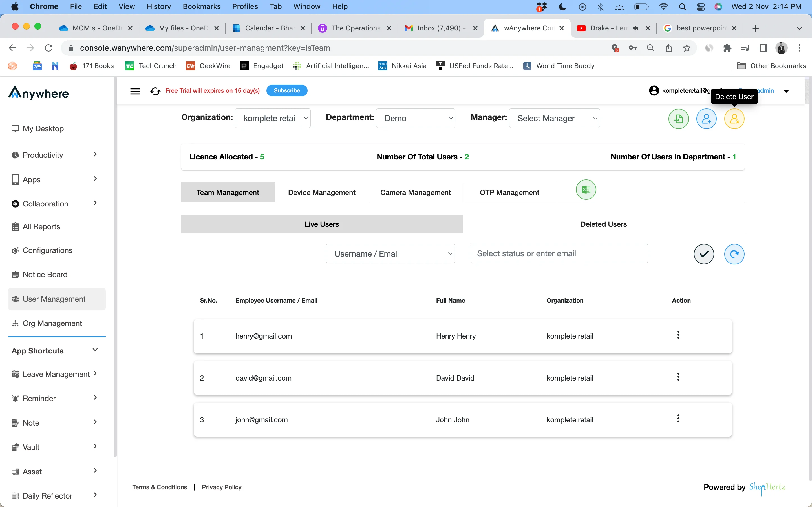812x507 pixels.
Task: Click the Username/Email search dropdown
Action: point(390,253)
